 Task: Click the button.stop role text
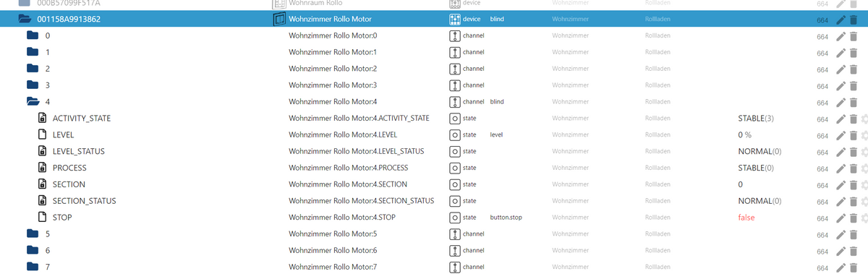pos(506,218)
